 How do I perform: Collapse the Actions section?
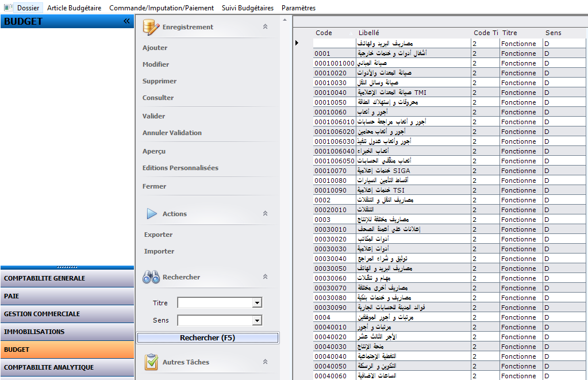265,214
